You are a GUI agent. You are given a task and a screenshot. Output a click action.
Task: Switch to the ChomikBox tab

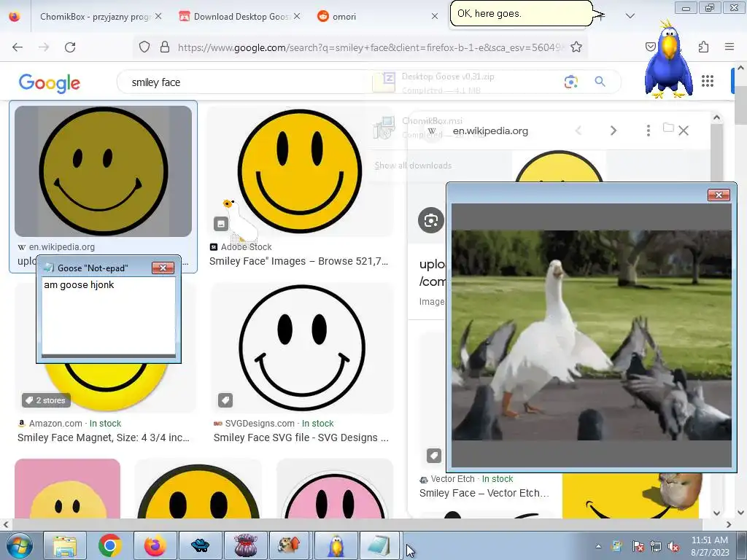(94, 17)
